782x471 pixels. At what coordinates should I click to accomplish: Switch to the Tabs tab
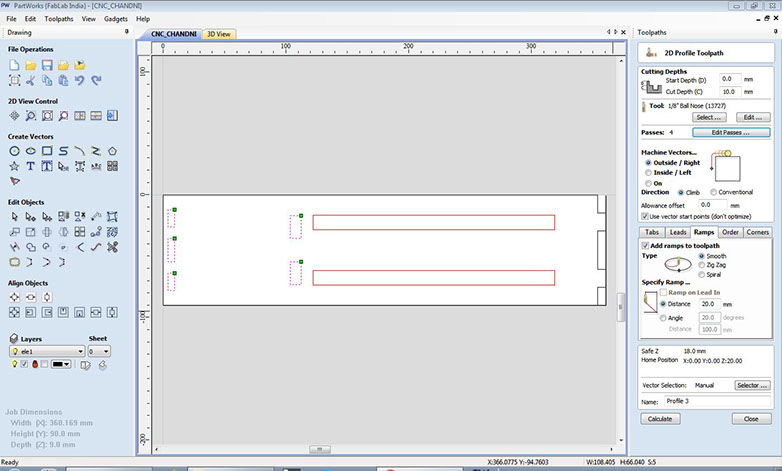652,232
